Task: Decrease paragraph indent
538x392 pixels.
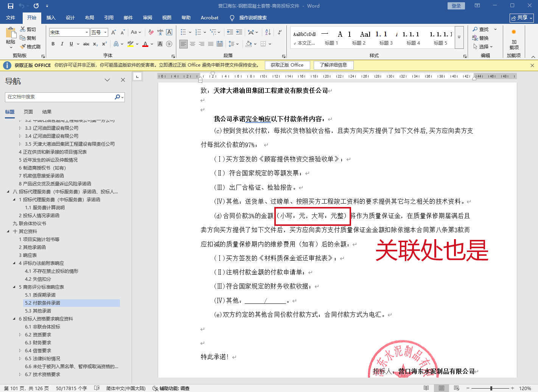Action: click(x=230, y=33)
